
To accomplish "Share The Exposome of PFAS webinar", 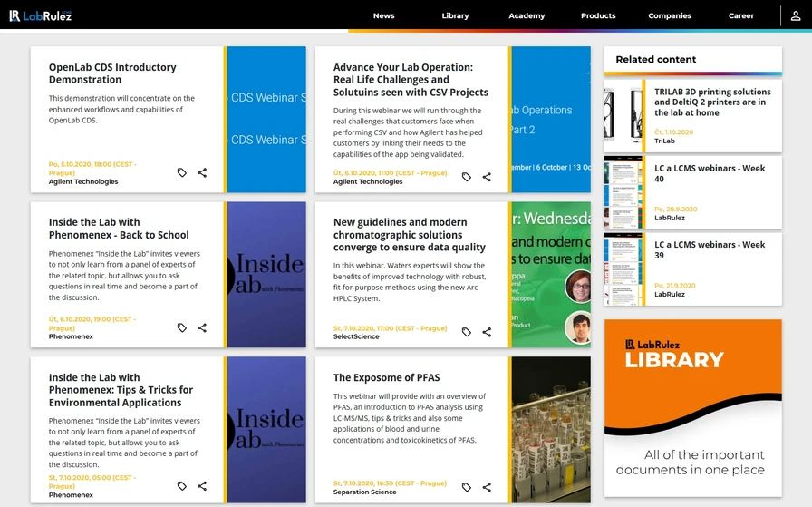I will [487, 487].
